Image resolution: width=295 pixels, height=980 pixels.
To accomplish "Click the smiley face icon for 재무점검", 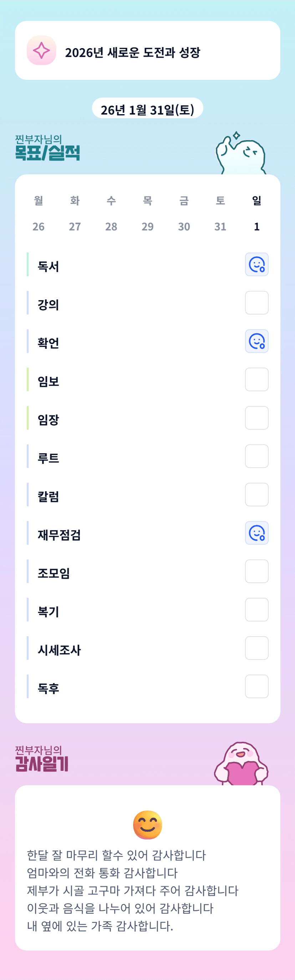I will 256,533.
